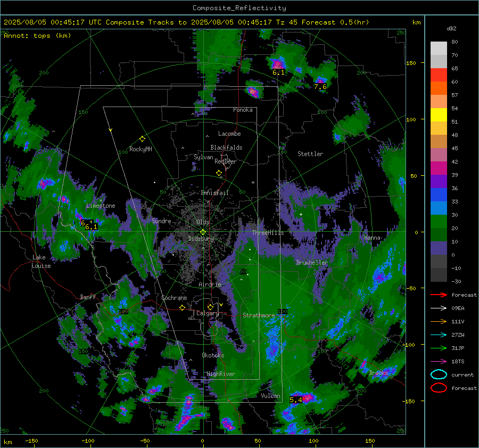Image resolution: width=479 pixels, height=448 pixels.
Task: Click the red forecast arrow in legend
Action: (x=439, y=295)
